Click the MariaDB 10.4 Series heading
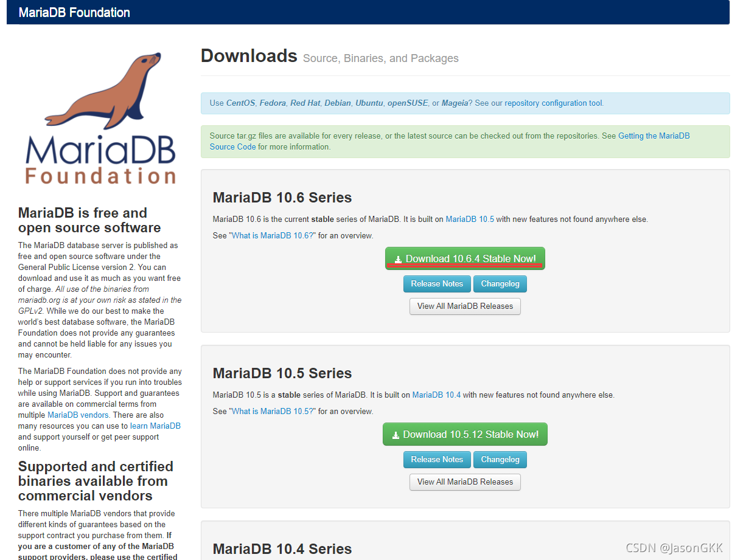 pyautogui.click(x=282, y=549)
